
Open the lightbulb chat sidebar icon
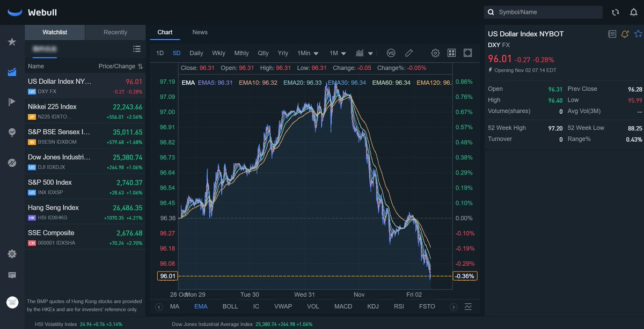click(x=12, y=132)
